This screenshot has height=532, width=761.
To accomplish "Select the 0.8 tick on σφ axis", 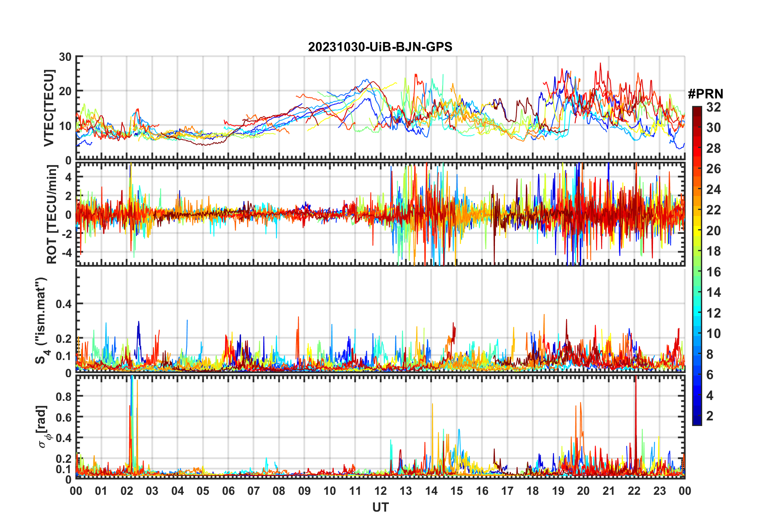I will pos(64,396).
